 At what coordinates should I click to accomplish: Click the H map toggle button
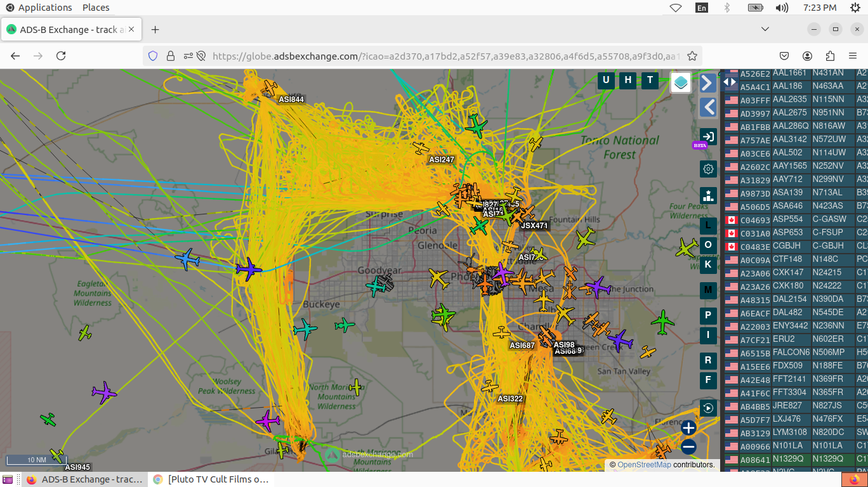click(628, 80)
